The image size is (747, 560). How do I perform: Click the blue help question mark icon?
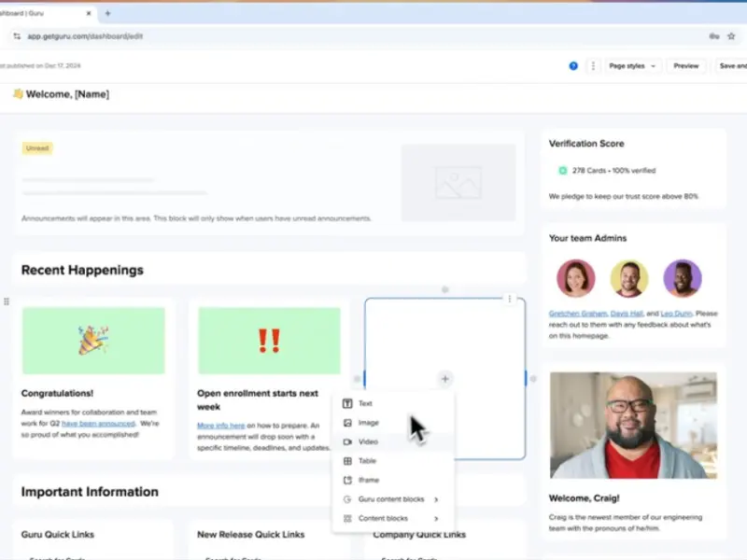573,65
